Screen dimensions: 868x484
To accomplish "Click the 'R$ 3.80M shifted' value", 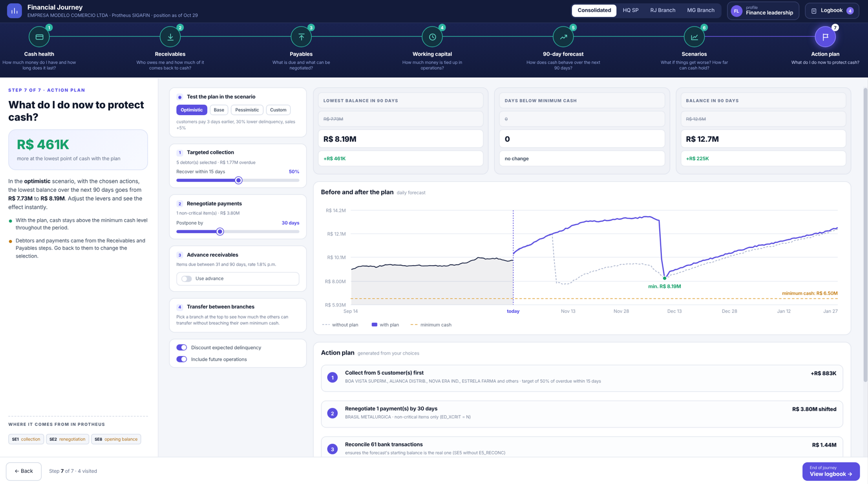I will [x=814, y=409].
